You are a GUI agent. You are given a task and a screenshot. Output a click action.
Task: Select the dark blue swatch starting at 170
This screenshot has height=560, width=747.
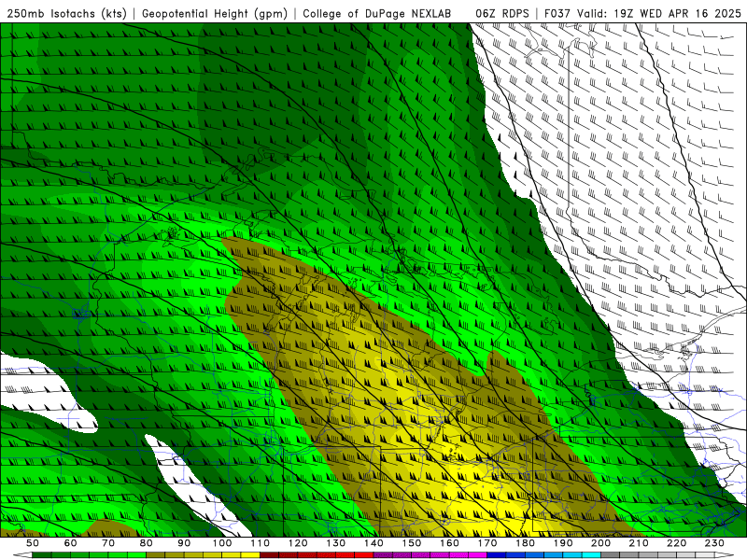coord(497,555)
